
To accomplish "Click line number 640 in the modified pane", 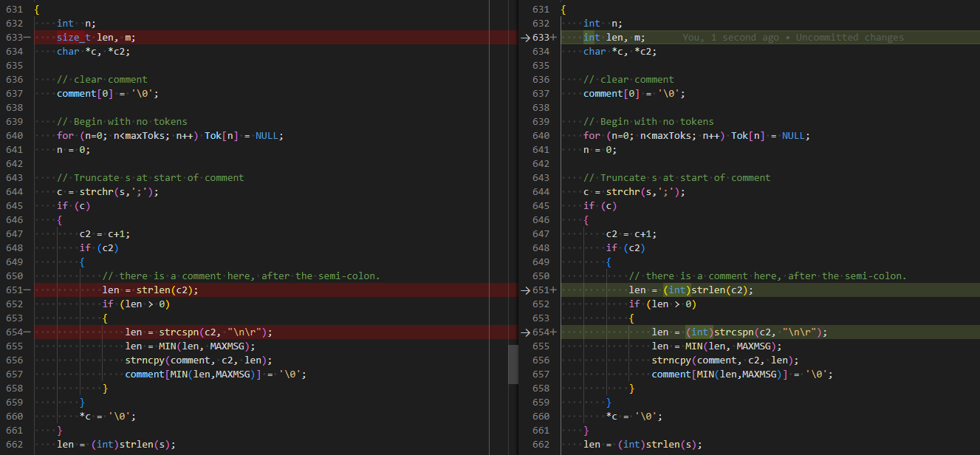I will point(541,136).
